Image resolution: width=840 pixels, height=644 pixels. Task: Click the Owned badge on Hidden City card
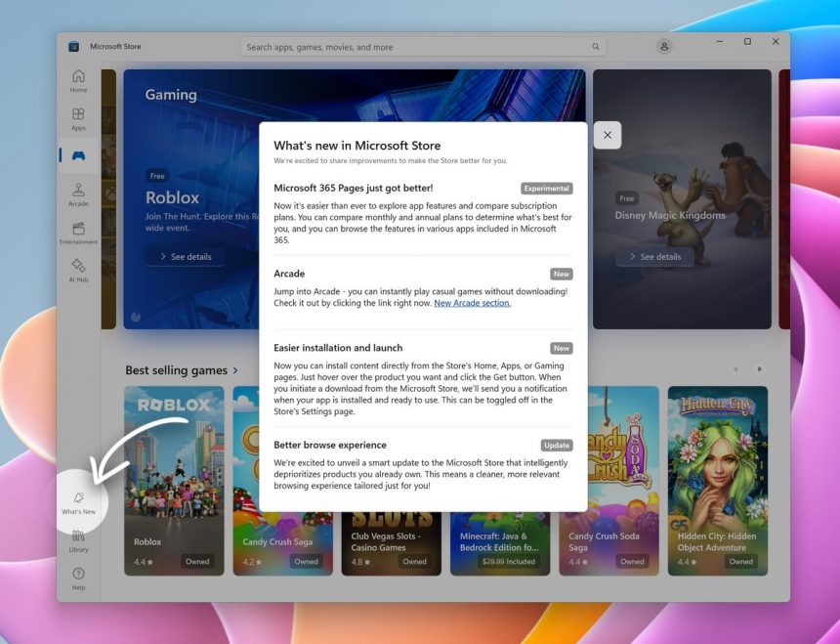pyautogui.click(x=741, y=562)
